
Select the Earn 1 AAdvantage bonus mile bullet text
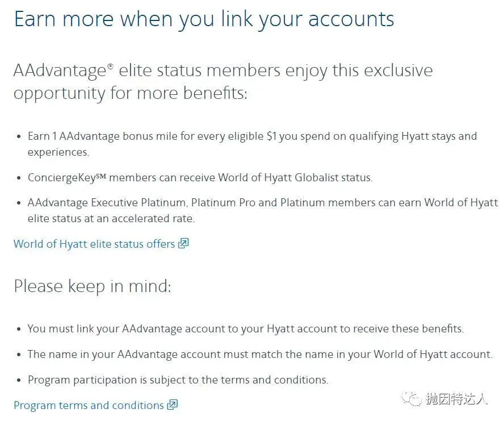click(253, 144)
